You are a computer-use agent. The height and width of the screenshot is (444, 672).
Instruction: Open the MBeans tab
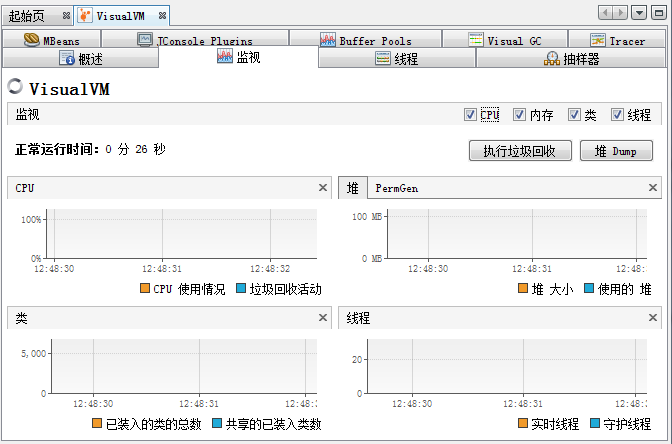click(51, 39)
